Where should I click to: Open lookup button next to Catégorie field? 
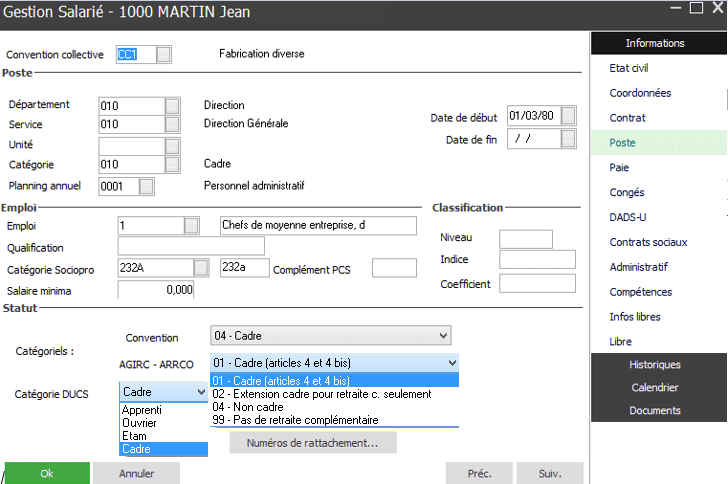pyautogui.click(x=172, y=164)
